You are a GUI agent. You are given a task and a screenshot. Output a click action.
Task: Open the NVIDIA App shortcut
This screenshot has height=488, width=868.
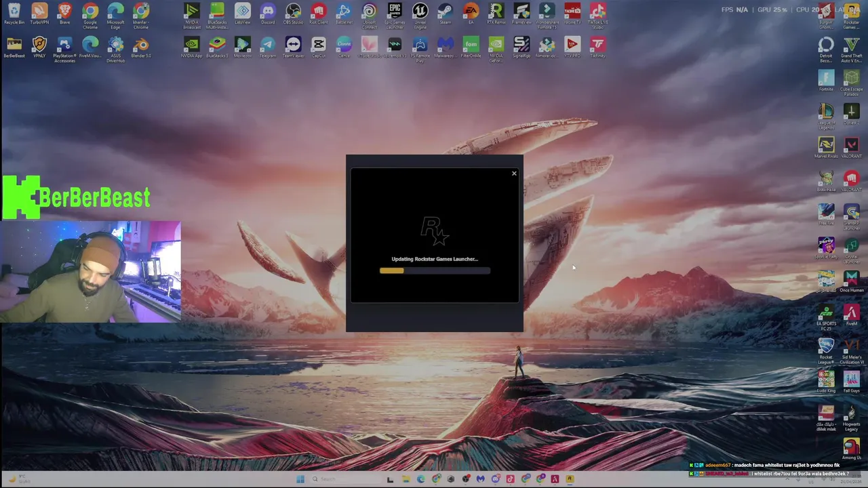point(192,47)
